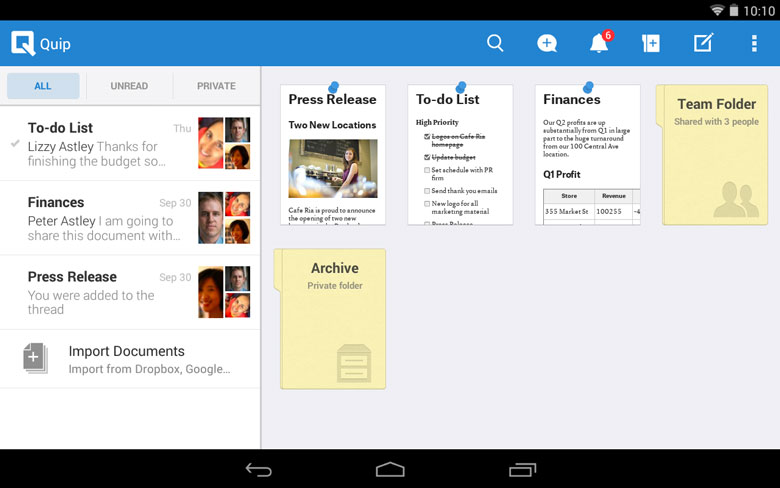Switch to the UNREAD tab
Screen dimensions: 780x488
click(x=129, y=86)
